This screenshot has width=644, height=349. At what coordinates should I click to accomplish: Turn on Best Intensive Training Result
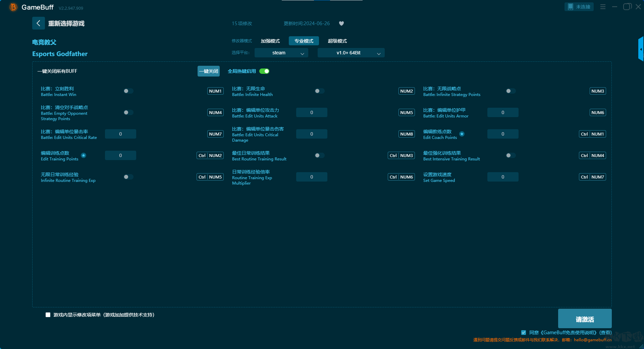click(511, 155)
